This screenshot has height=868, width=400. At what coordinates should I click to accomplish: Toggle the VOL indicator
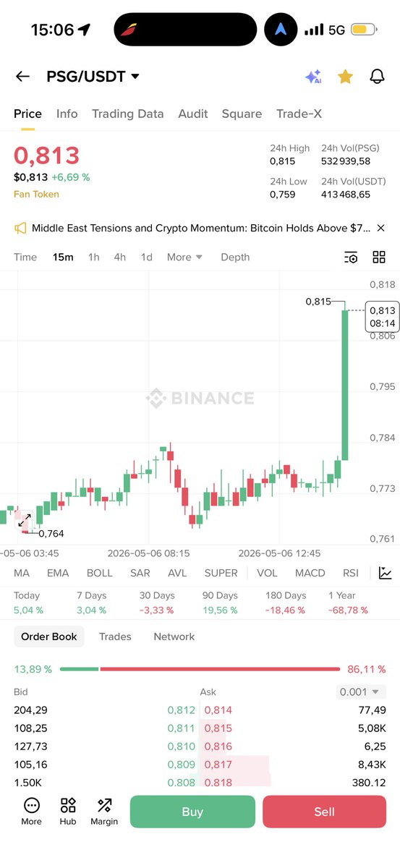click(267, 573)
